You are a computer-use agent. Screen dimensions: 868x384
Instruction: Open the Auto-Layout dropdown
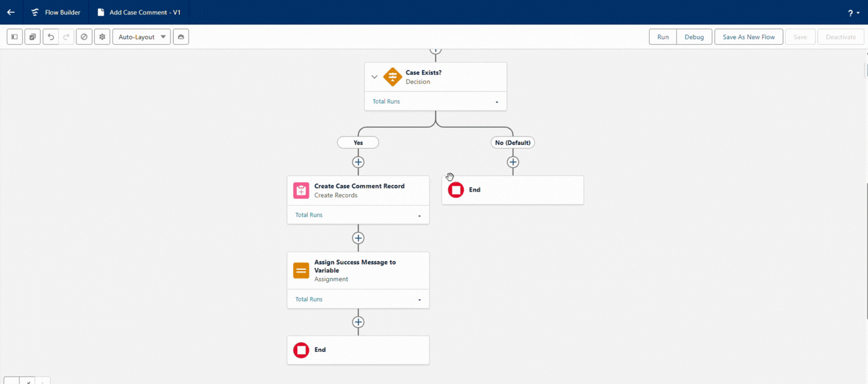click(141, 37)
